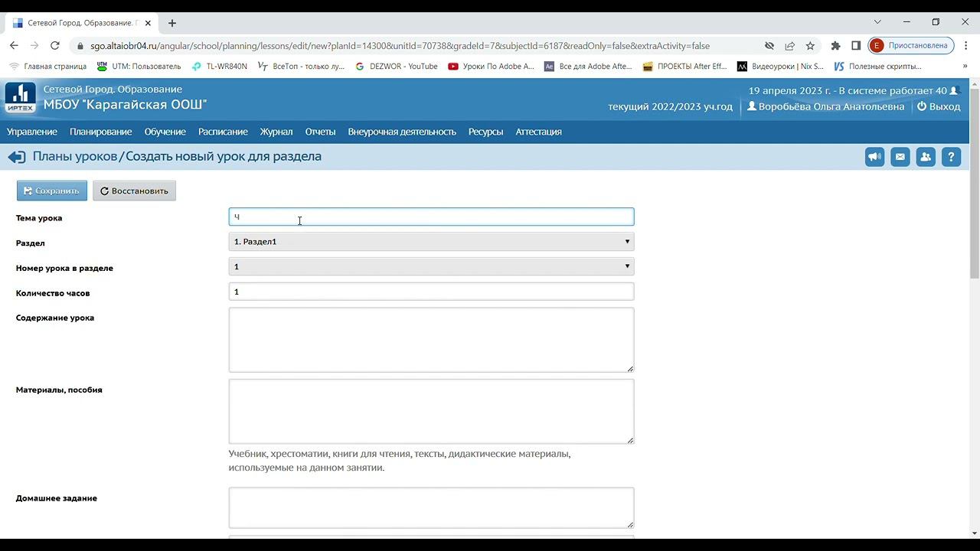Open the Ресурсы menu
The height and width of the screenshot is (551, 980).
485,132
